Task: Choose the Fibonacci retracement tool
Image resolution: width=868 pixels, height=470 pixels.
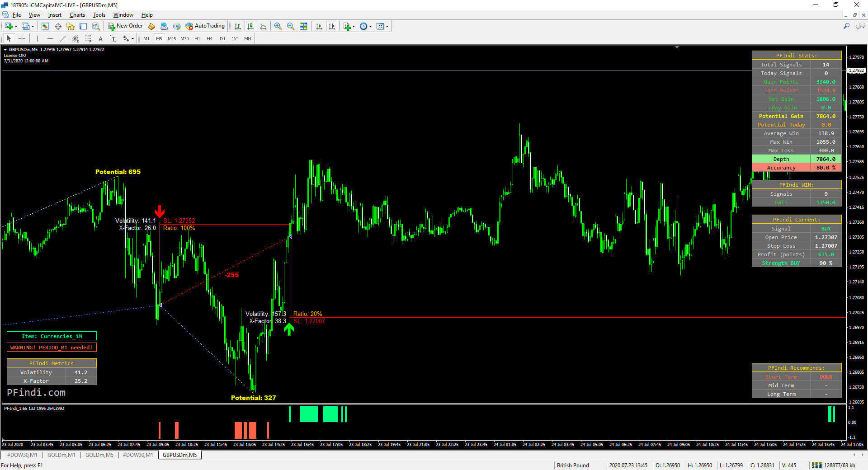Action: pos(88,39)
